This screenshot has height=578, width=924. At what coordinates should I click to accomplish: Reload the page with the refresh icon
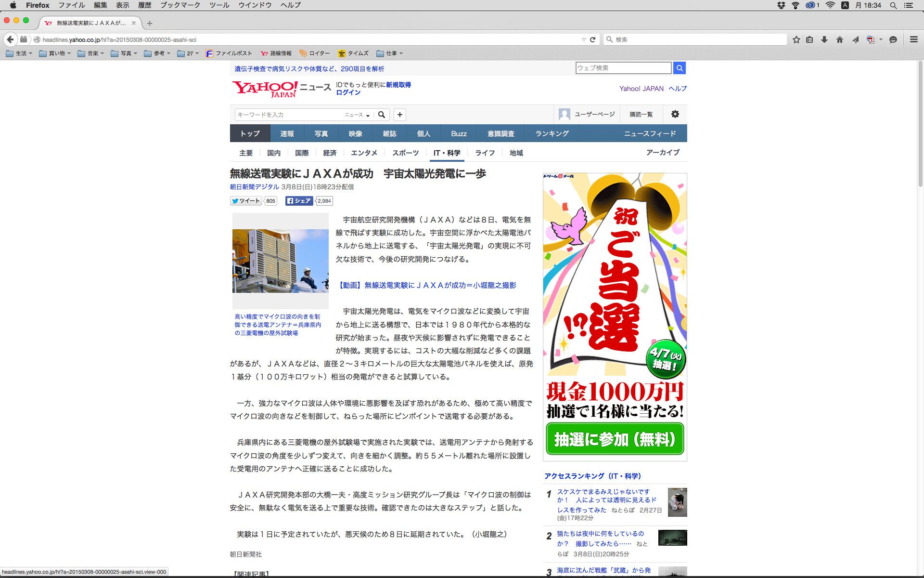click(593, 39)
